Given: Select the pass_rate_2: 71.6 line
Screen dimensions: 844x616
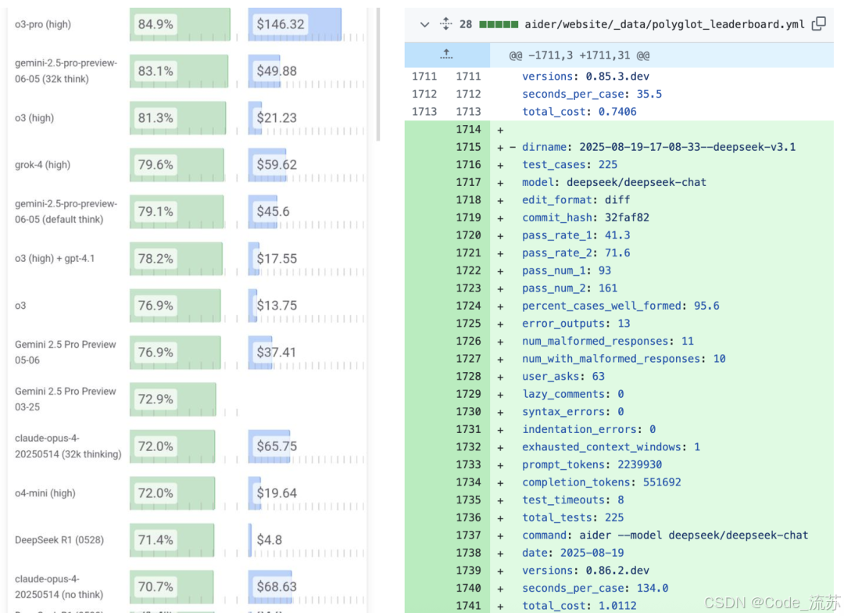Looking at the screenshot, I should (575, 253).
